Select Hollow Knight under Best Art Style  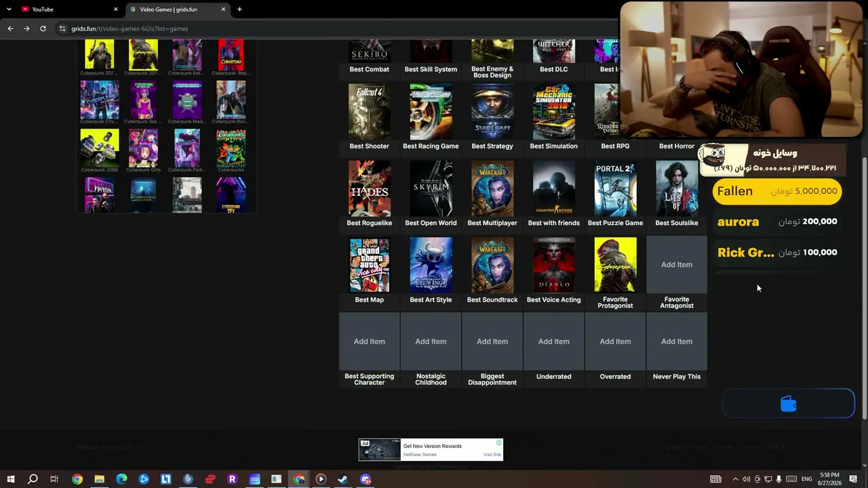tap(431, 265)
